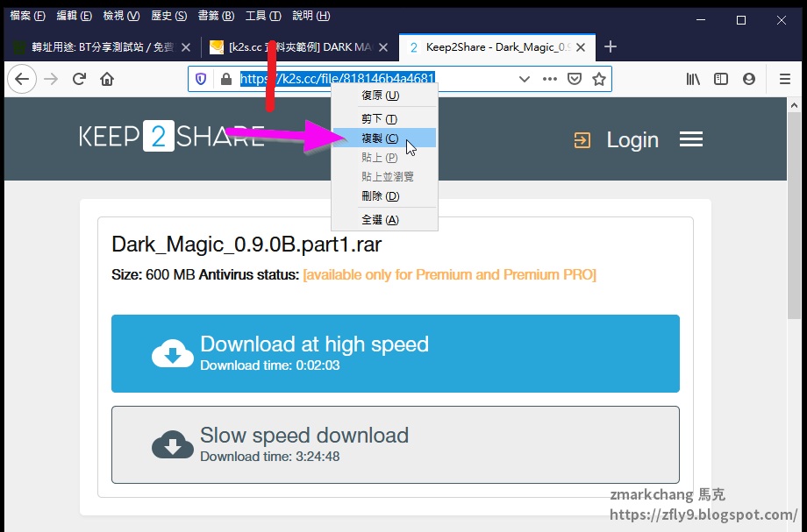This screenshot has width=807, height=532.
Task: Open the 編輯 (E) menu
Action: point(74,16)
